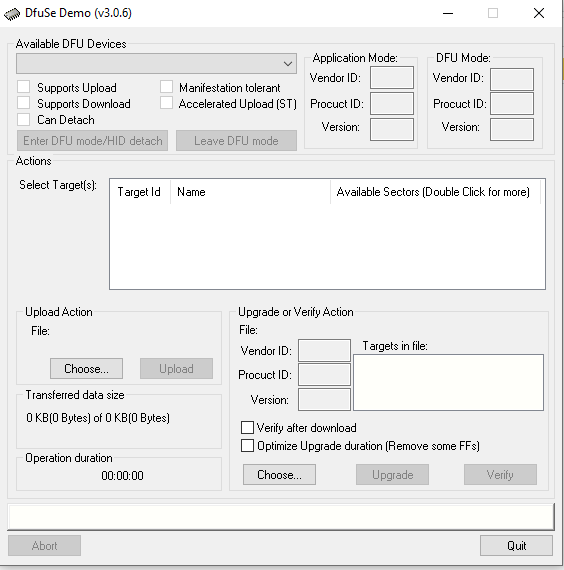564x570 pixels.
Task: Select the Target Id column header
Action: click(x=140, y=192)
